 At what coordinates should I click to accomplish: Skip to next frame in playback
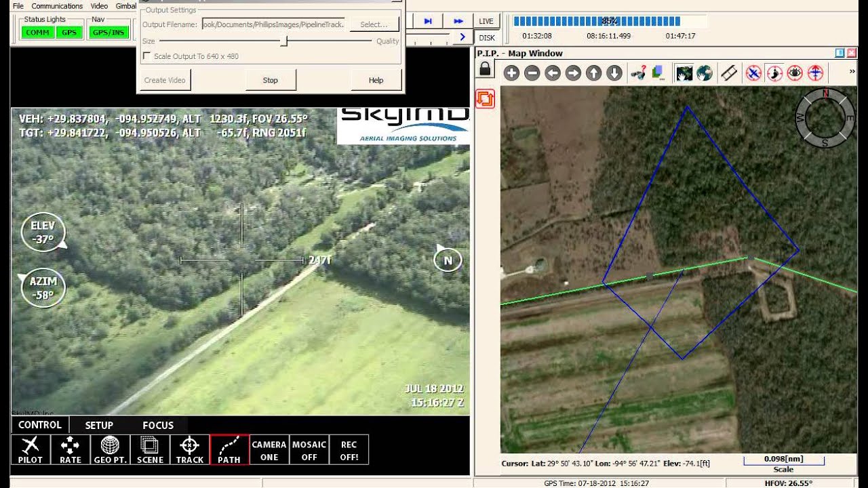click(x=428, y=21)
